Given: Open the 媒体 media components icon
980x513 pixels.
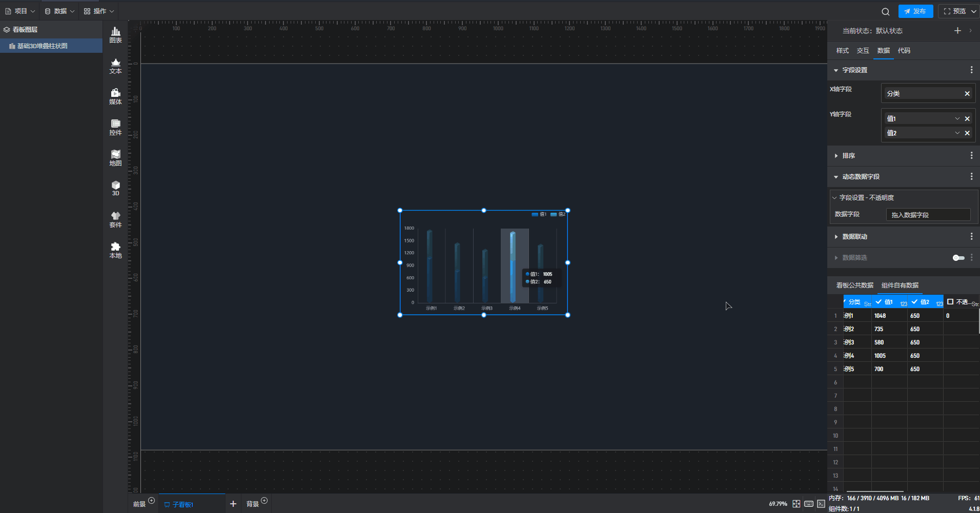Looking at the screenshot, I should 115,96.
